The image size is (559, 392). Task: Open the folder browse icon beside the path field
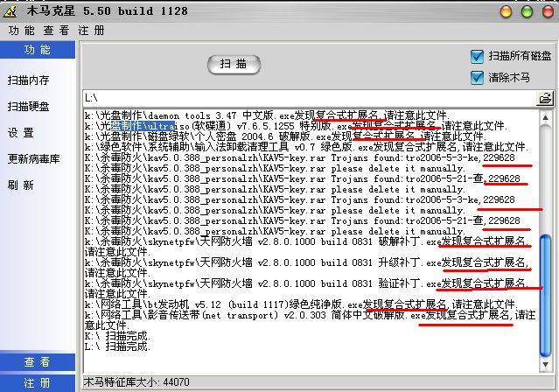(x=544, y=98)
